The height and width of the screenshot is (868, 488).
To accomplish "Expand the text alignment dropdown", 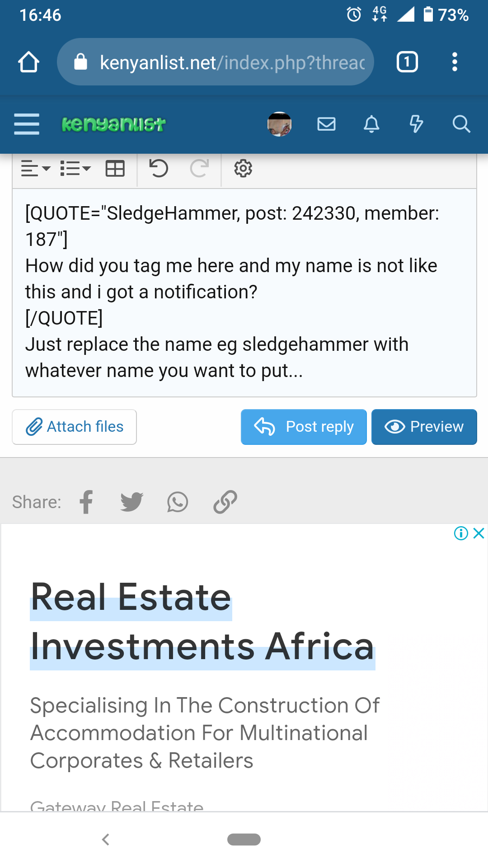I will [36, 169].
